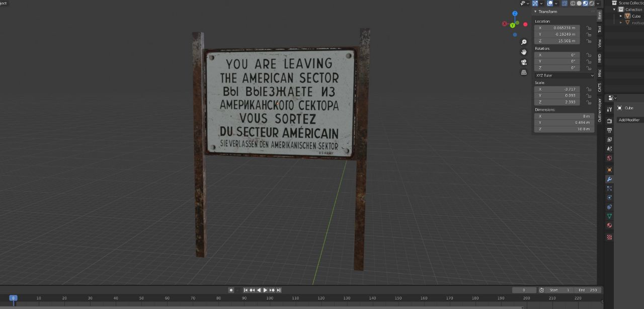The image size is (644, 309).
Task: Toggle X-ray mode in viewport header
Action: (565, 3)
